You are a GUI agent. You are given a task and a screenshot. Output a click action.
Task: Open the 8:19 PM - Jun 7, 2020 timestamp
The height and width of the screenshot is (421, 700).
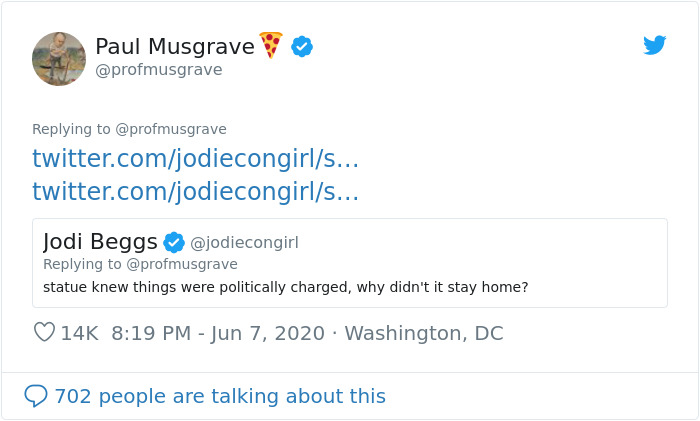coord(218,333)
